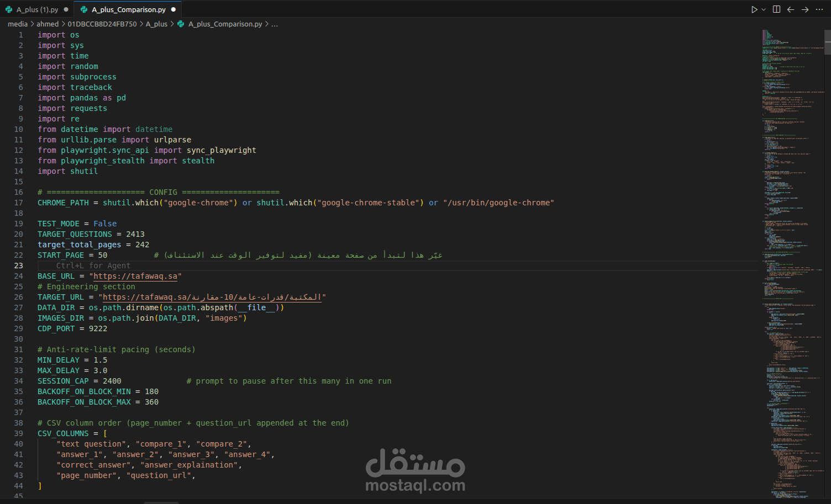Click the CONFIG section comment line

click(x=159, y=192)
